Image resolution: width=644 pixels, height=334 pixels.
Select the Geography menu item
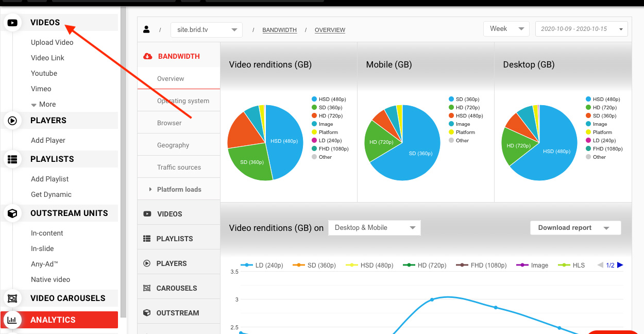click(x=173, y=145)
